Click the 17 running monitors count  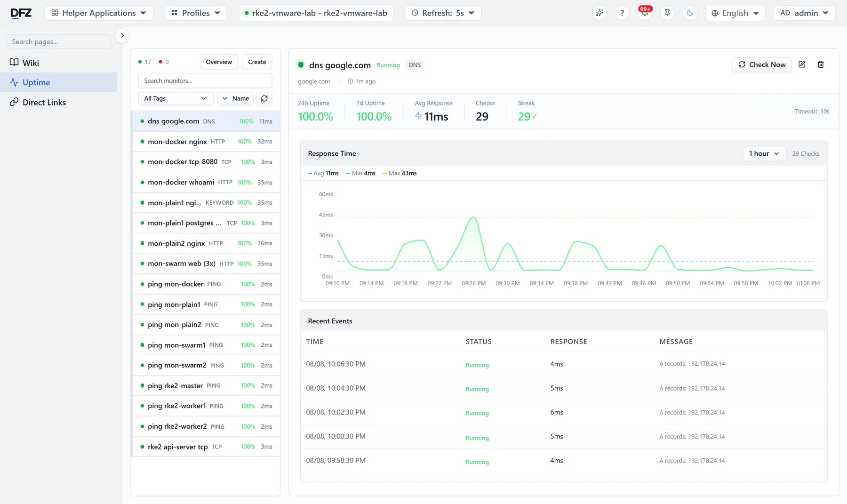click(x=144, y=62)
